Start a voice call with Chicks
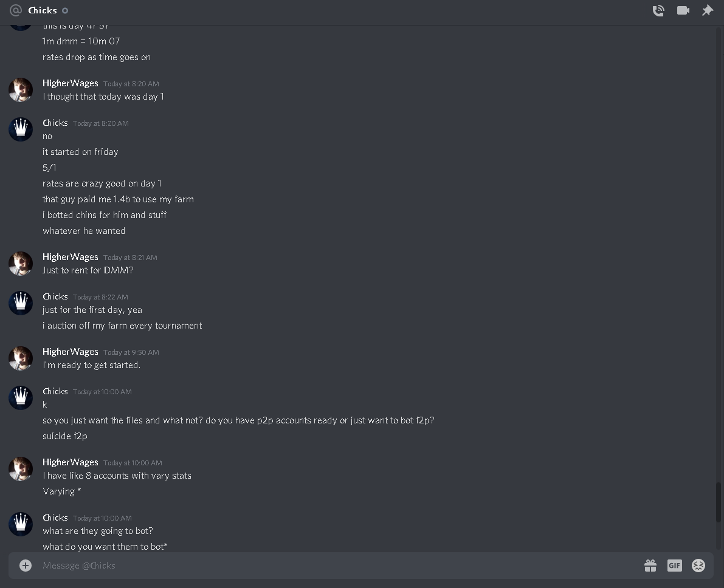The image size is (724, 588). [658, 10]
